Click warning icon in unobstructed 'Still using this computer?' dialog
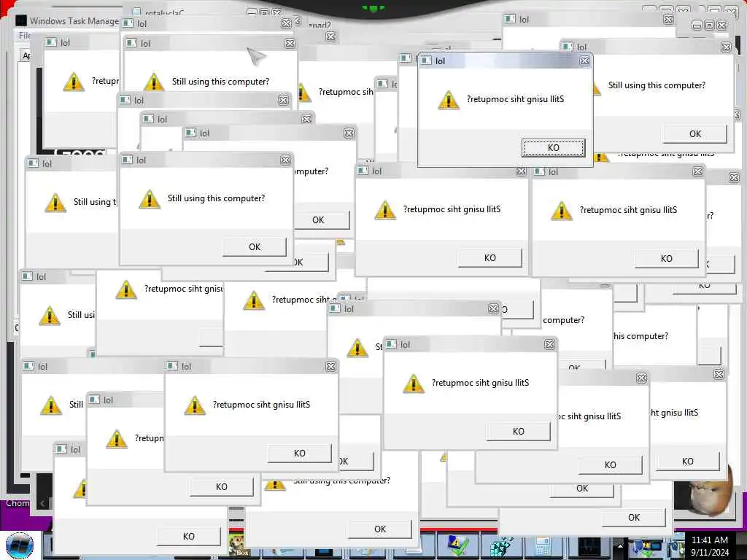Screen dimensions: 747x560 click(149, 198)
